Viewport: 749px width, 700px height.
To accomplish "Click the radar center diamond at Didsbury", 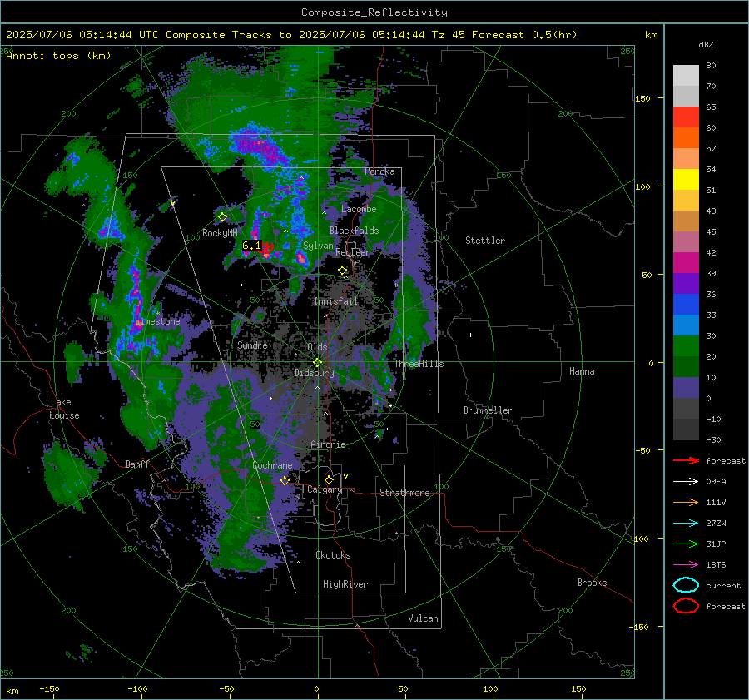I will [x=318, y=362].
